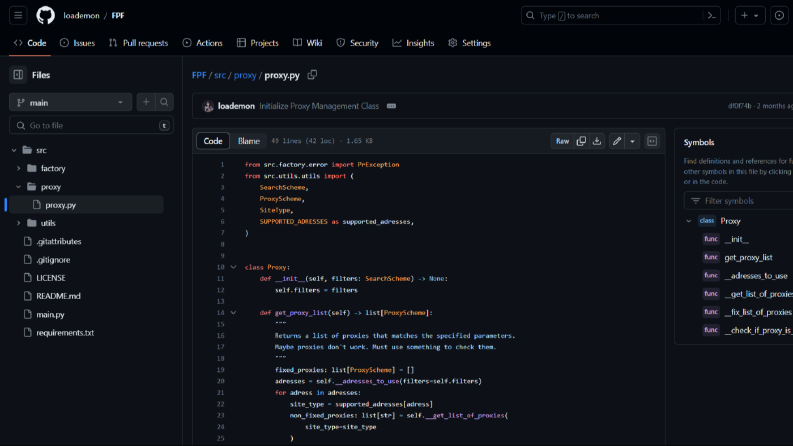Open the Pull requests tab
The width and height of the screenshot is (793, 446).
tap(138, 43)
